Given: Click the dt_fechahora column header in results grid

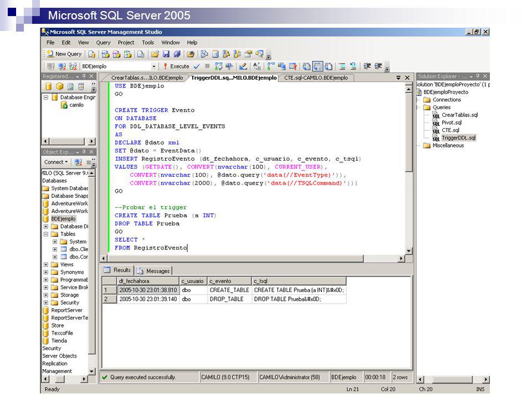Looking at the screenshot, I should [148, 282].
